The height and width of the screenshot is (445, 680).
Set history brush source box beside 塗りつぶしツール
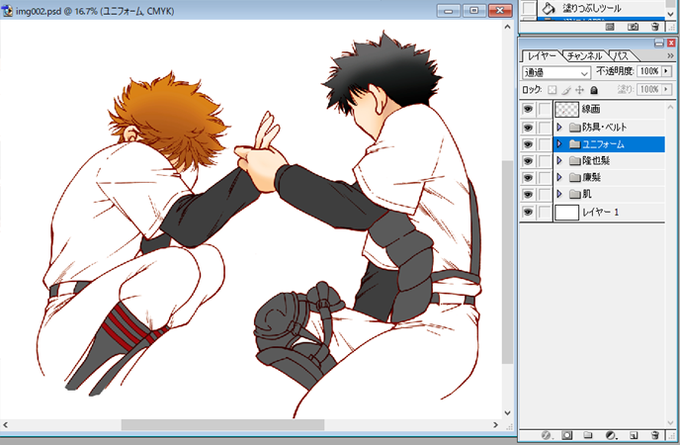coord(528,7)
